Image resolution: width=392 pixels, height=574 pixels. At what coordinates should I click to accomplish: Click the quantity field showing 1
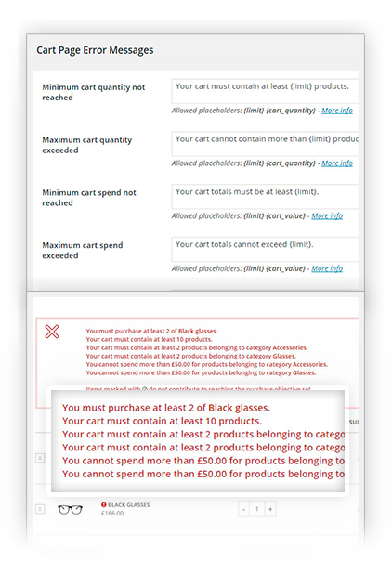pos(257,509)
